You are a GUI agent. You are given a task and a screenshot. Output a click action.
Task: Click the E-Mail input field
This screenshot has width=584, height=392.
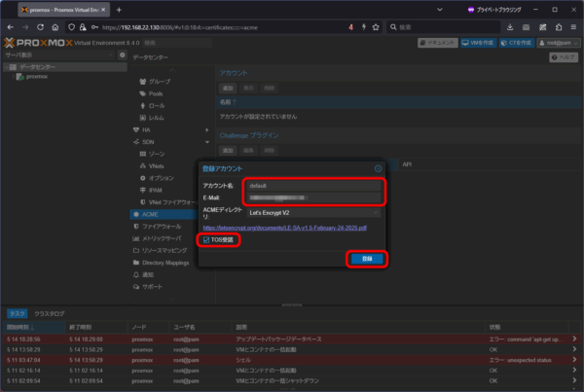point(313,197)
